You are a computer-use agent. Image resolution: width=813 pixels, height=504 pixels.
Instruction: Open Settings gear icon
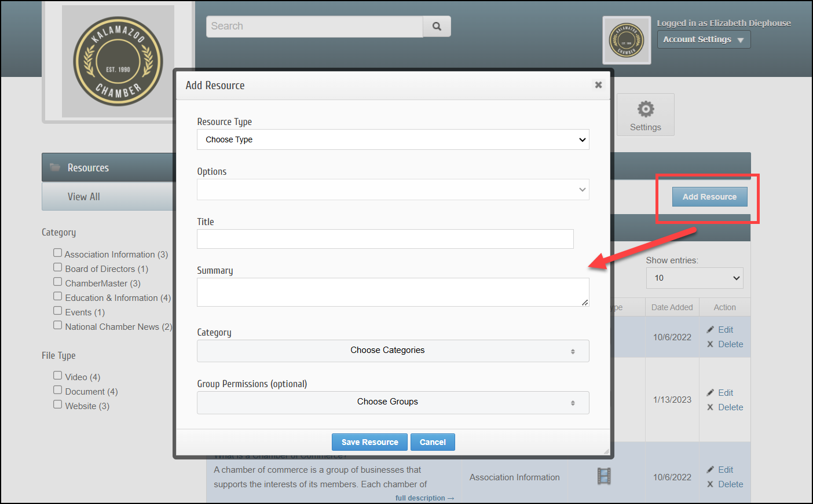coord(646,109)
